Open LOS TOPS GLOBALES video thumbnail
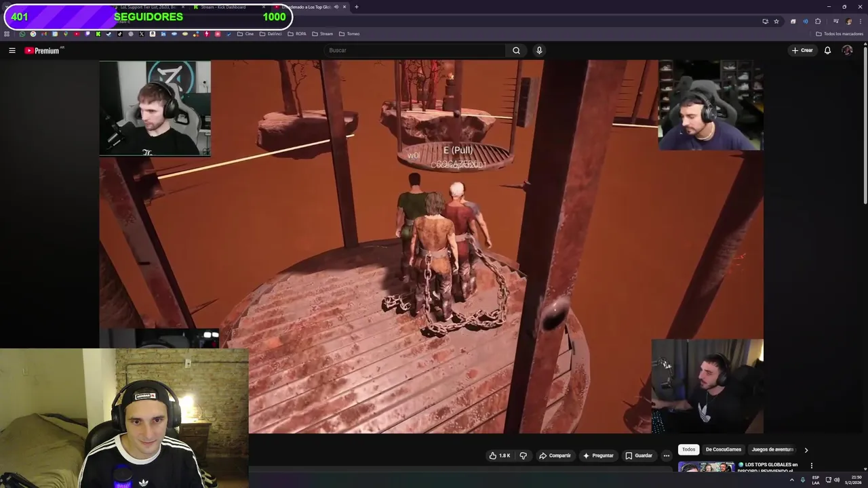Screen dimensions: 868x488 click(706, 467)
